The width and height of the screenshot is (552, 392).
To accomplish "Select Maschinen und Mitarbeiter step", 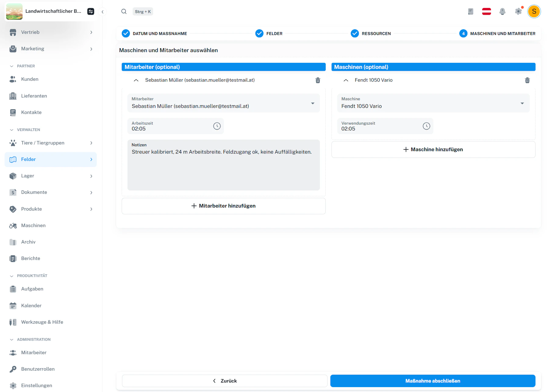I will (x=497, y=34).
